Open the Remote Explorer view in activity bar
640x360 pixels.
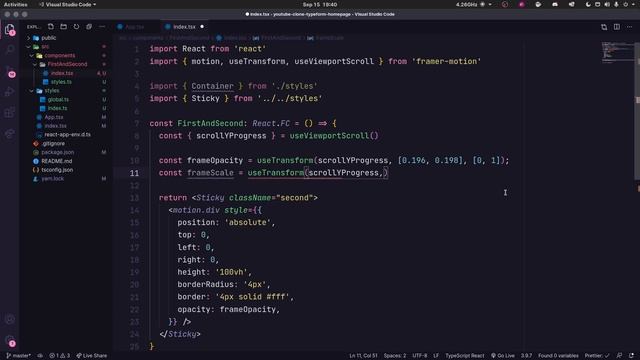pyautogui.click(x=10, y=133)
